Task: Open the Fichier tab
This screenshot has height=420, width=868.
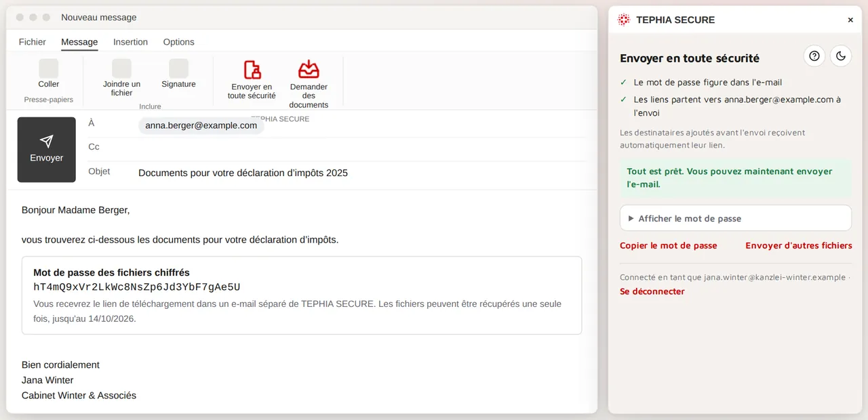Action: [x=33, y=42]
